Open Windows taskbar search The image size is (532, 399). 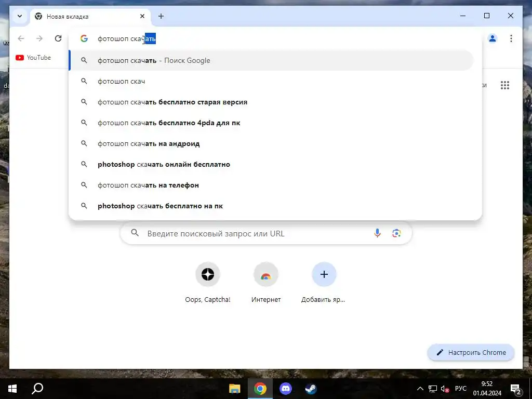(37, 389)
